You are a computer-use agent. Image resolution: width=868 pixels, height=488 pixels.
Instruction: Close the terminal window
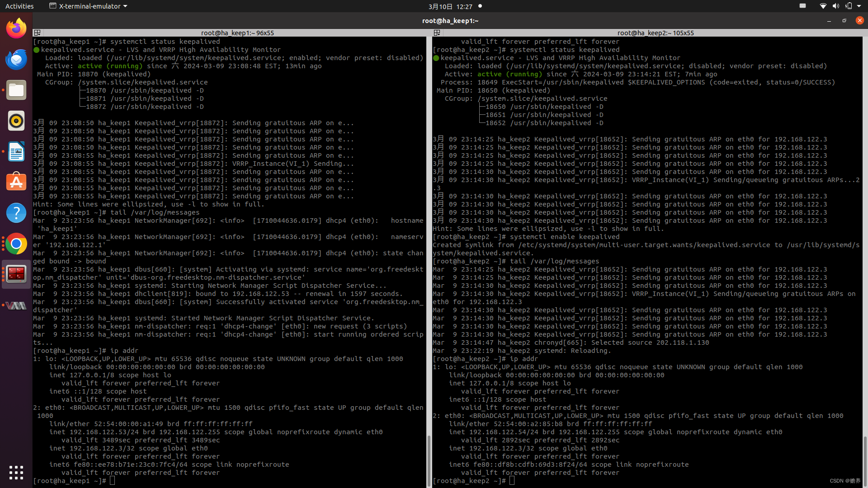859,21
